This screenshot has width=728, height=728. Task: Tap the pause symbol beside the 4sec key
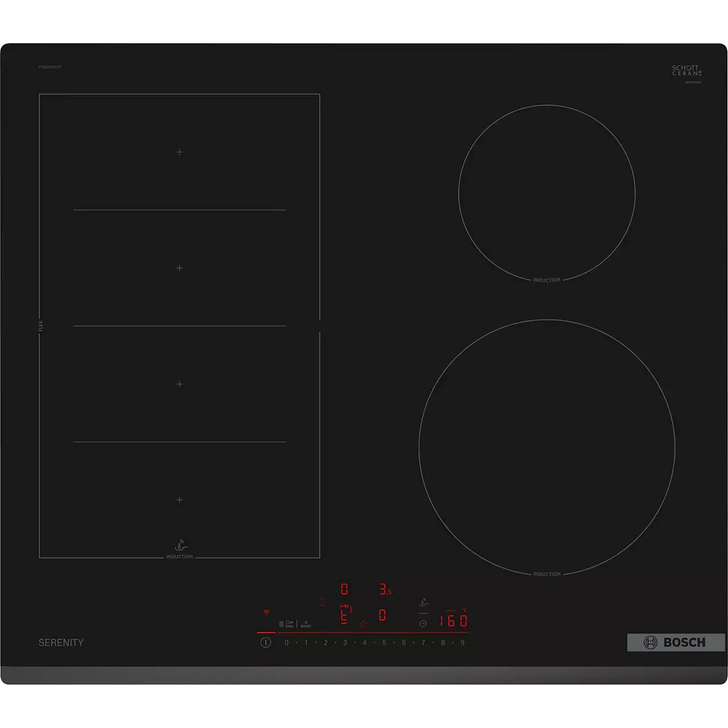click(x=281, y=624)
